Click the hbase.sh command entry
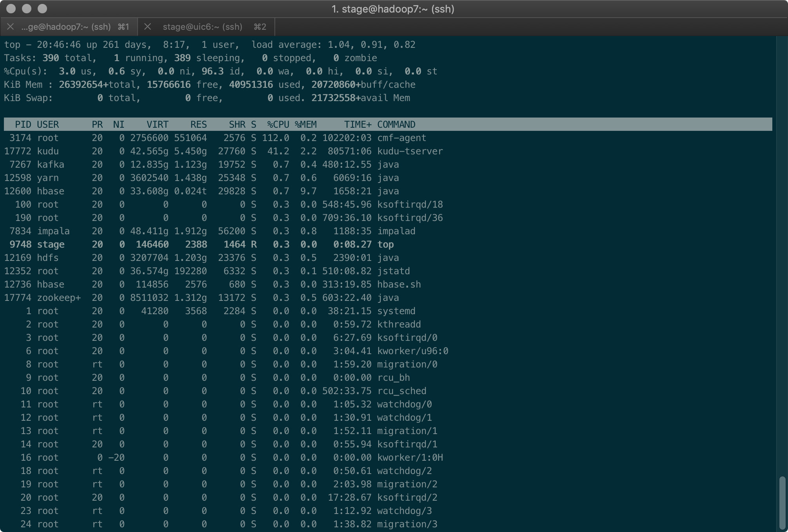Image resolution: width=788 pixels, height=532 pixels. tap(399, 284)
